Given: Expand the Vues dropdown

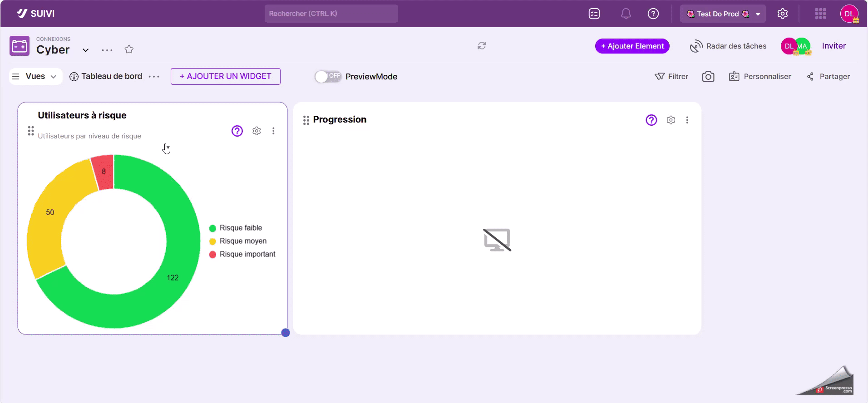Looking at the screenshot, I should click(35, 77).
